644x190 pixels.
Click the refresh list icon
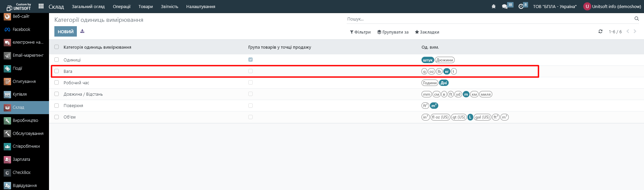coord(600,32)
